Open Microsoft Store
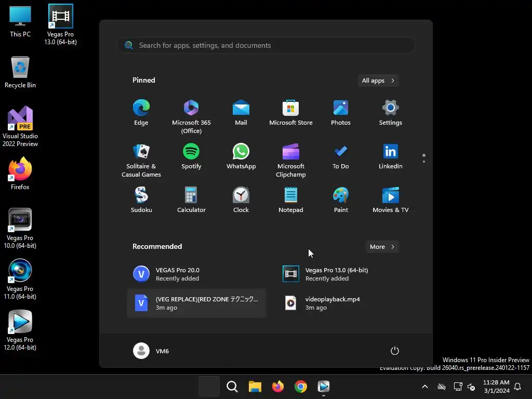Screen dimensions: 532x399 tap(291, 113)
